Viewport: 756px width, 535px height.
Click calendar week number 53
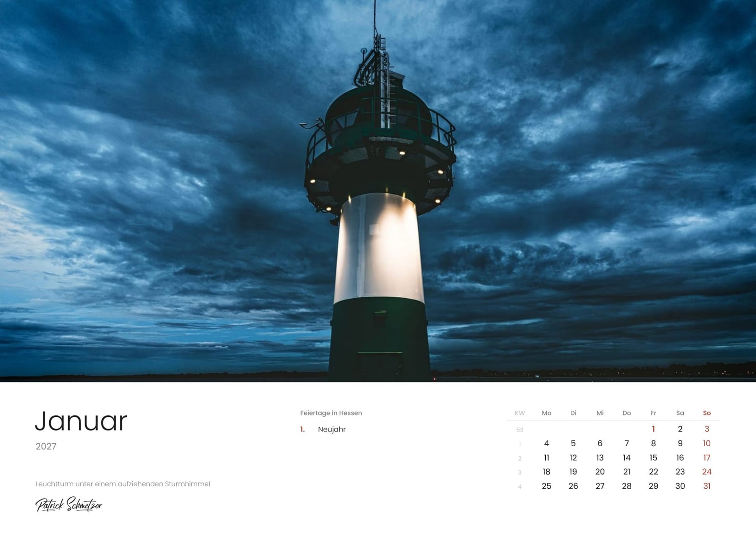coord(520,430)
